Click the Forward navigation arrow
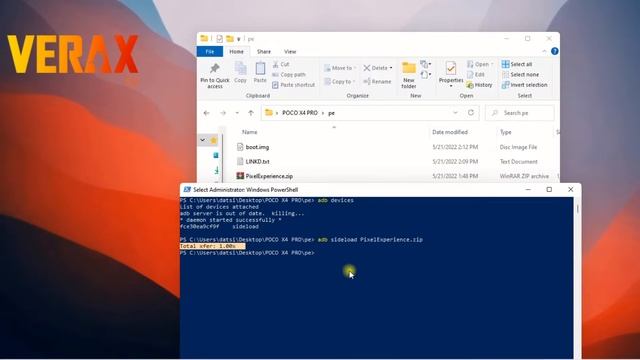 click(223, 113)
